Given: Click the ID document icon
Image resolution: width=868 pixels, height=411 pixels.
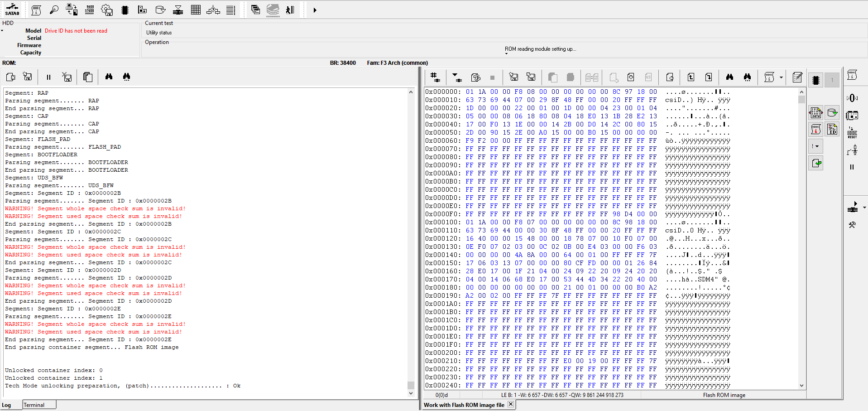Looking at the screenshot, I should coord(832,129).
